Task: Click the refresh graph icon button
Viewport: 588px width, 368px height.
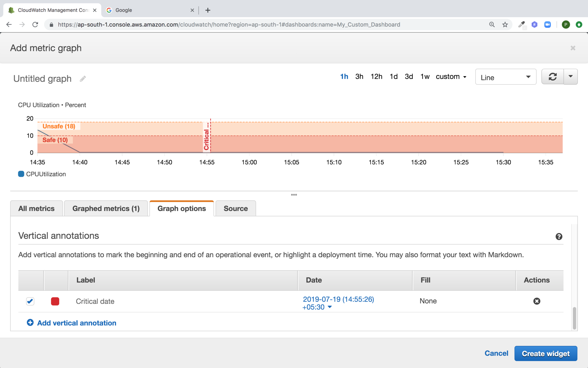Action: click(552, 77)
